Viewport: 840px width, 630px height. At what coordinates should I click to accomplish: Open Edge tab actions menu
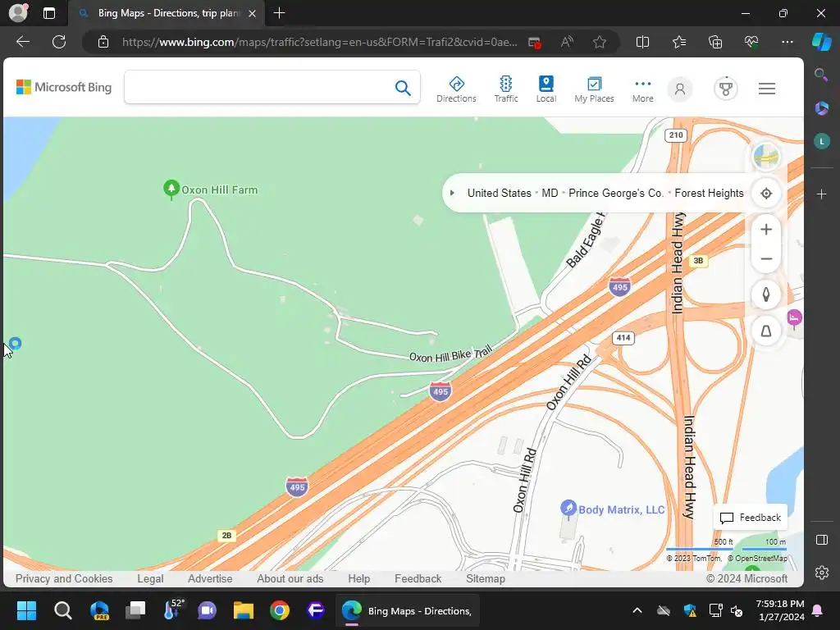click(x=48, y=13)
